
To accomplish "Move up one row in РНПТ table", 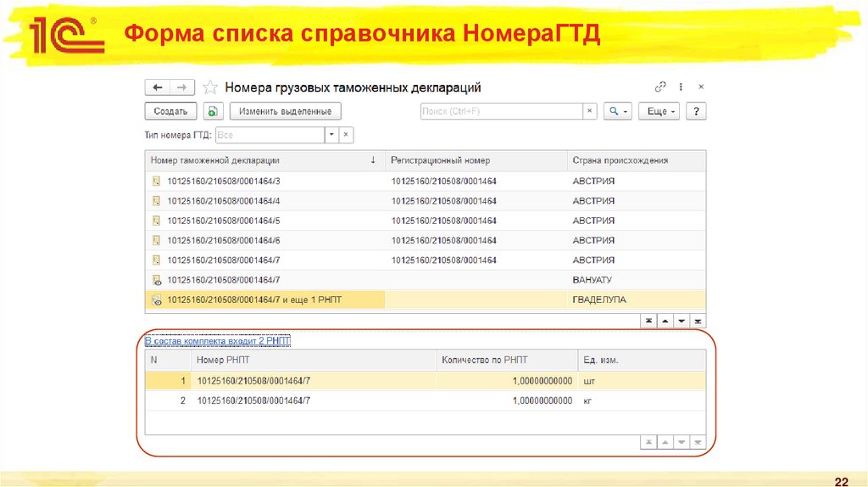I will coord(665,443).
